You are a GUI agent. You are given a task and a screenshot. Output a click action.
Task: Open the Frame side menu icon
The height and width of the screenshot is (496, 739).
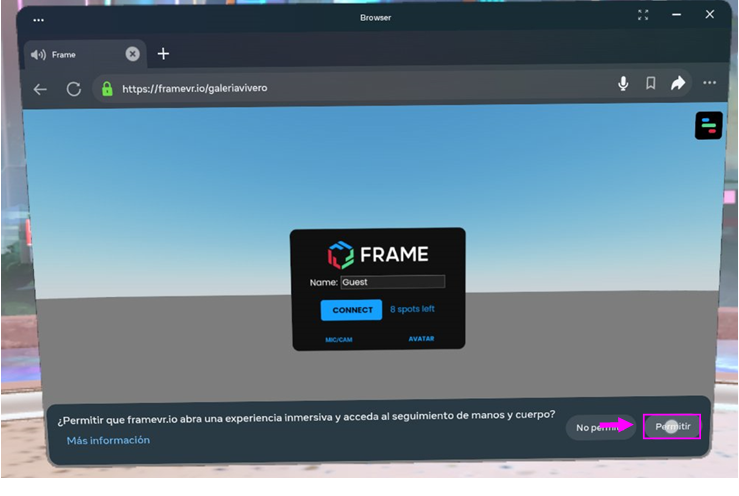708,125
